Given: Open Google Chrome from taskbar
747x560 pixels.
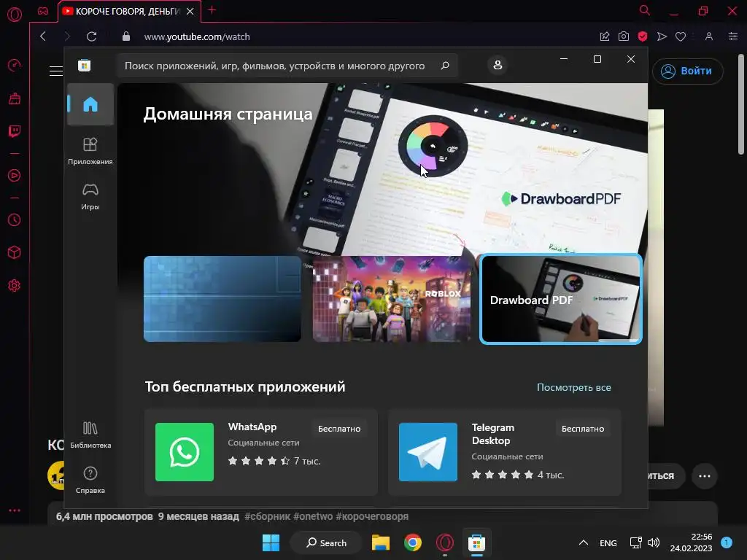Looking at the screenshot, I should pyautogui.click(x=413, y=542).
